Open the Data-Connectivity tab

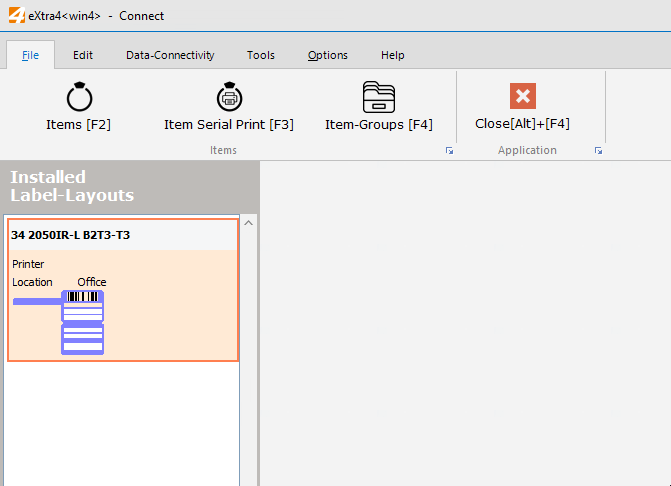click(x=170, y=55)
